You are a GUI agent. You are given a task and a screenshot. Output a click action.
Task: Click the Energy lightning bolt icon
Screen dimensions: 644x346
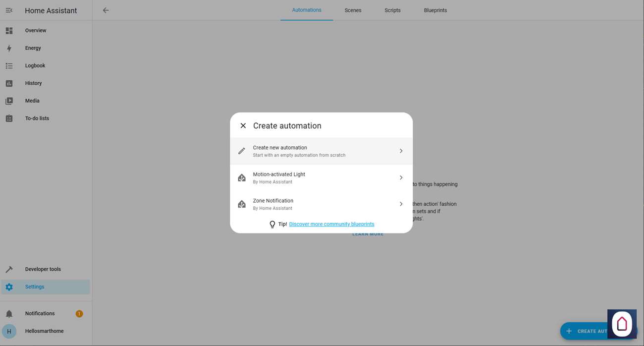(x=9, y=48)
